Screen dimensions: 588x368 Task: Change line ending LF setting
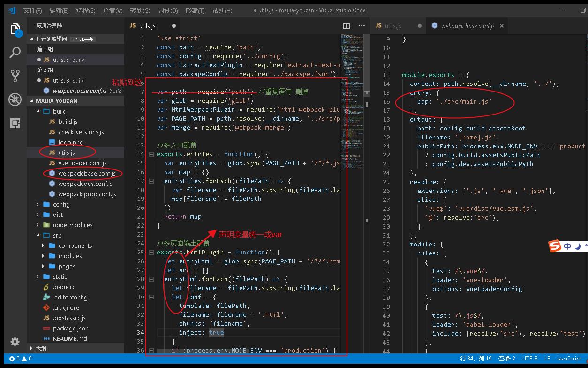click(547, 359)
